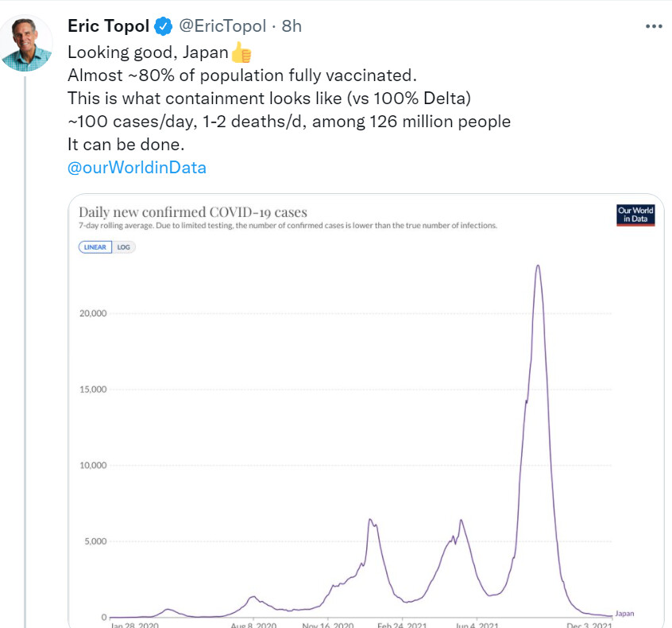Click the Daily new confirmed COVID-19 cases title
Screen dimensions: 672x628
[x=192, y=212]
